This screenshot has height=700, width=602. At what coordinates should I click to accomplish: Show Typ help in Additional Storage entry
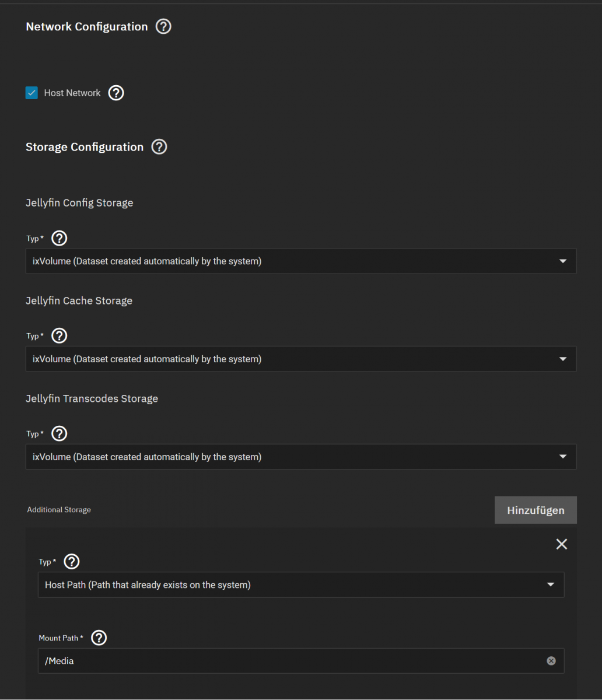[x=72, y=562]
